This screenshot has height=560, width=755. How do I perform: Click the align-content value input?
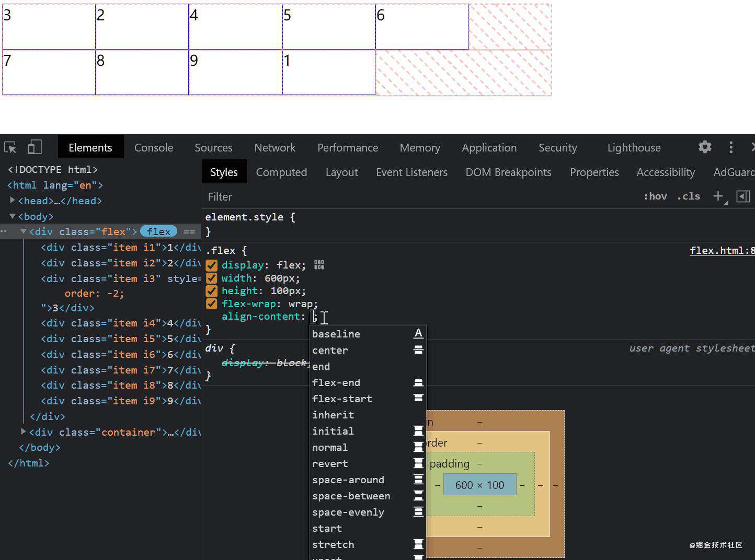(312, 316)
